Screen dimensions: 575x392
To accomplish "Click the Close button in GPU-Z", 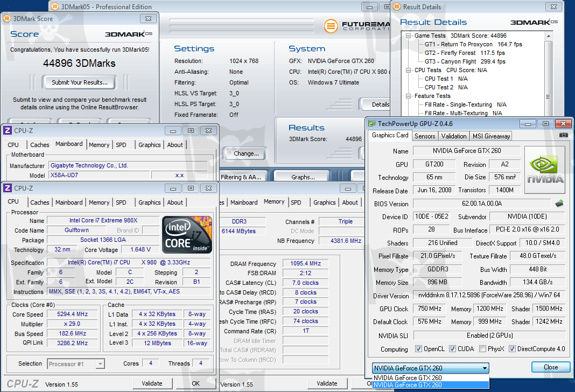I will (x=551, y=367).
